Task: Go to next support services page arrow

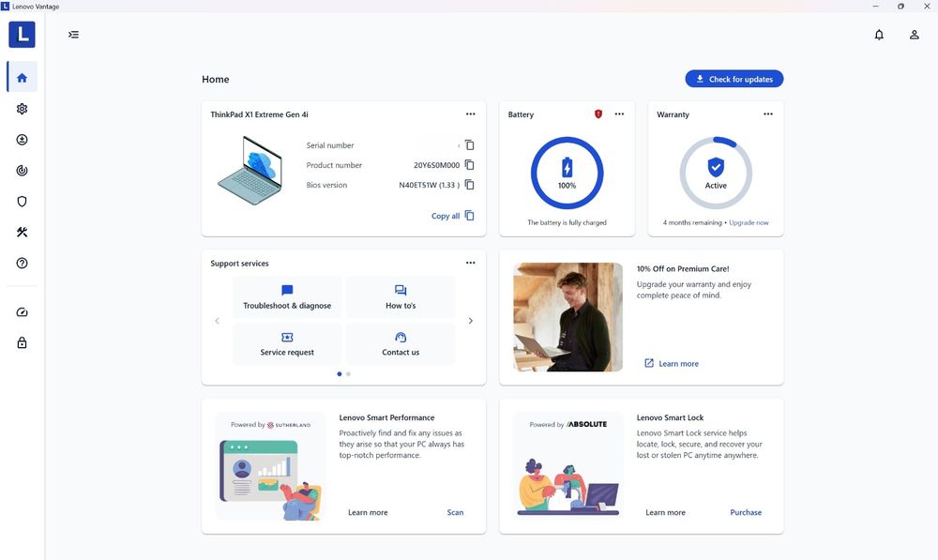Action: (x=470, y=321)
